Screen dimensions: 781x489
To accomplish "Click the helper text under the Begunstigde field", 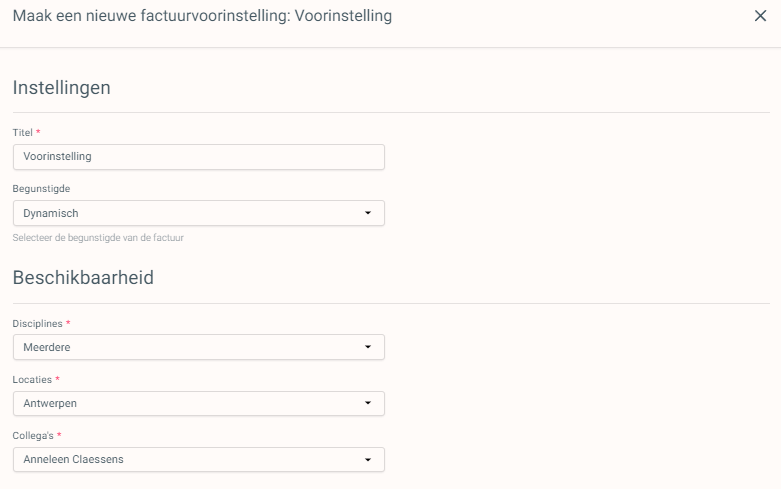I will click(x=98, y=238).
